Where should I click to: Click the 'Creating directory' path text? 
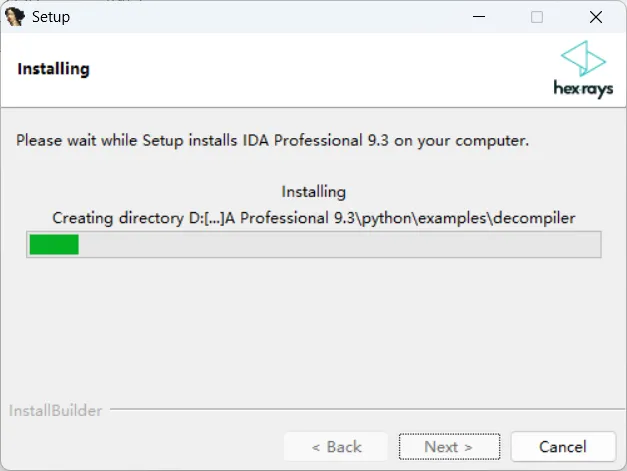click(314, 218)
